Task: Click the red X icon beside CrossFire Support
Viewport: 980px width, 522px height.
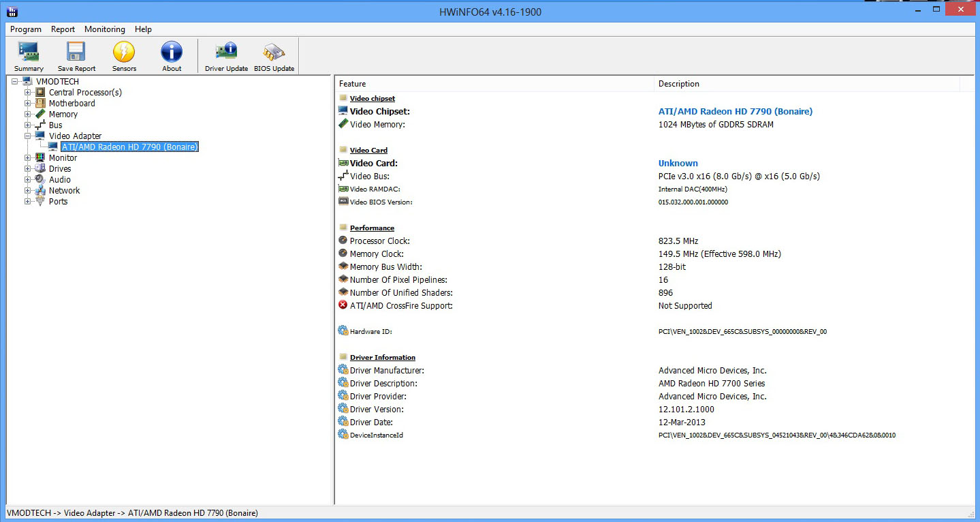Action: [343, 305]
